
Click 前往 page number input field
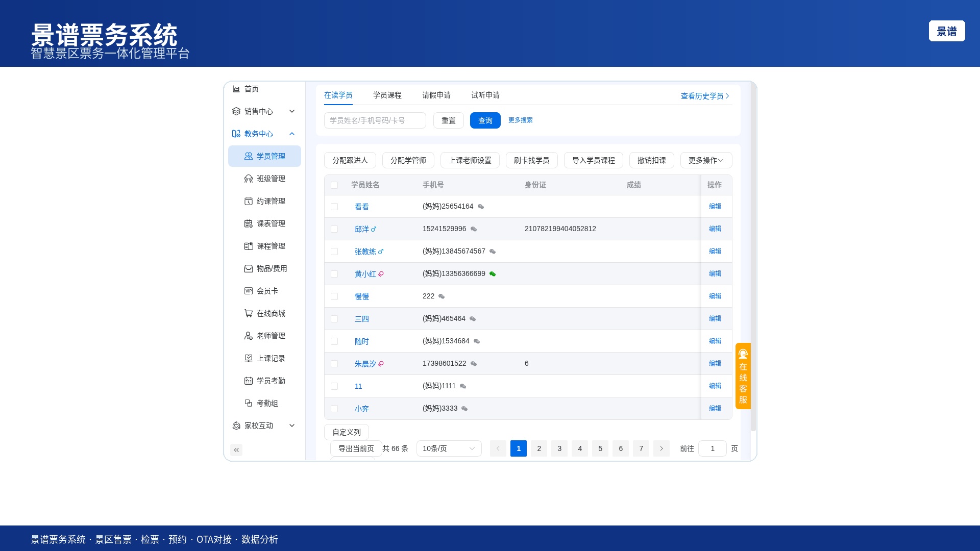click(x=712, y=448)
